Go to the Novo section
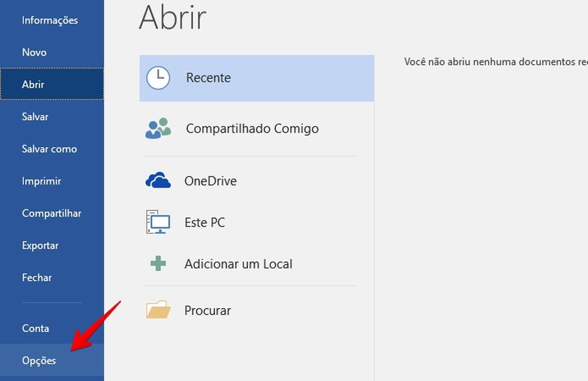 (34, 52)
